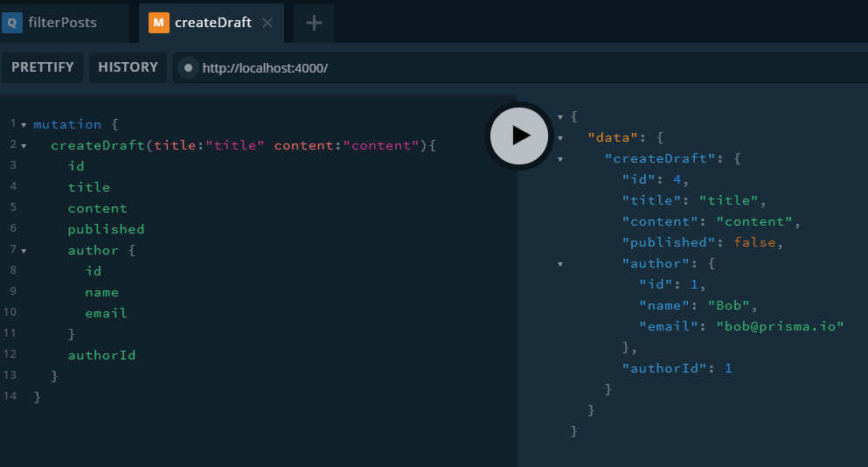Screen dimensions: 868x467
Task: Collapse the mutation block on line 1
Action: click(24, 125)
